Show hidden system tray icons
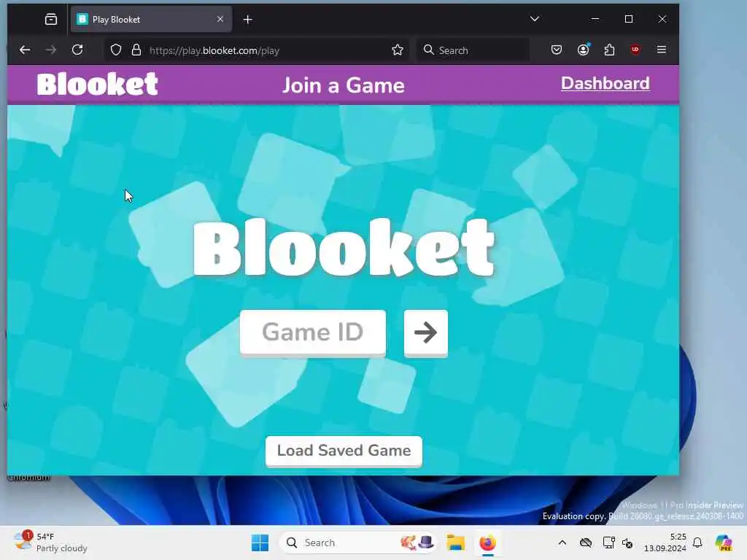 (x=562, y=542)
